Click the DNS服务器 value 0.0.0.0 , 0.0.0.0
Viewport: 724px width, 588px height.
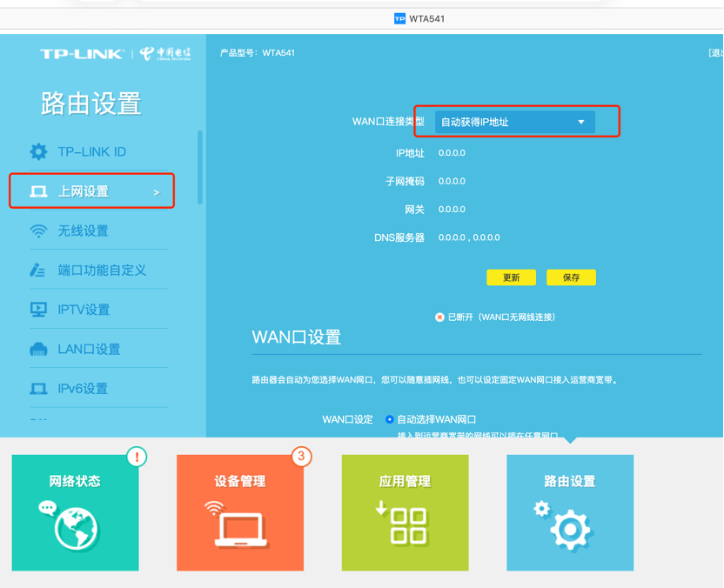click(469, 237)
